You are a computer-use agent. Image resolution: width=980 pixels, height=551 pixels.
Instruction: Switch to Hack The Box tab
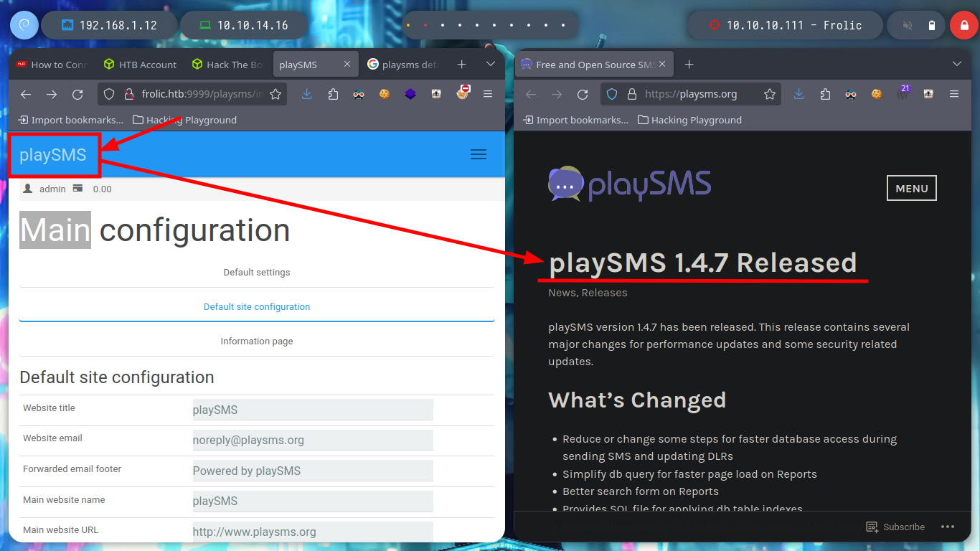228,65
